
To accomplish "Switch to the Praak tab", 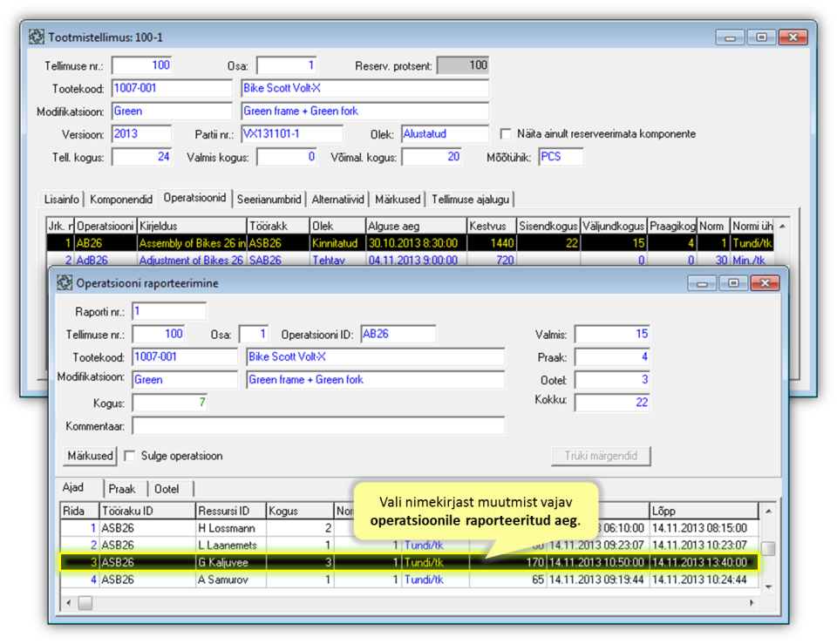I will tap(122, 489).
